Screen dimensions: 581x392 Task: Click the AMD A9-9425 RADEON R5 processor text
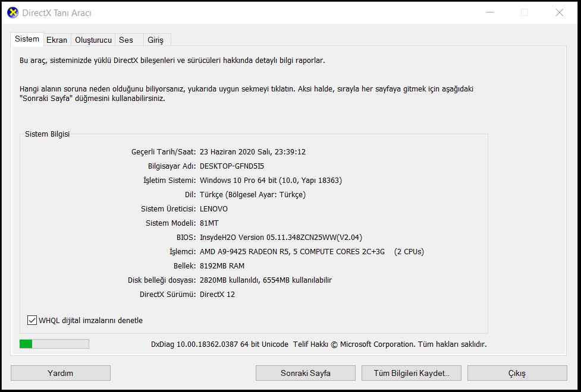point(312,252)
